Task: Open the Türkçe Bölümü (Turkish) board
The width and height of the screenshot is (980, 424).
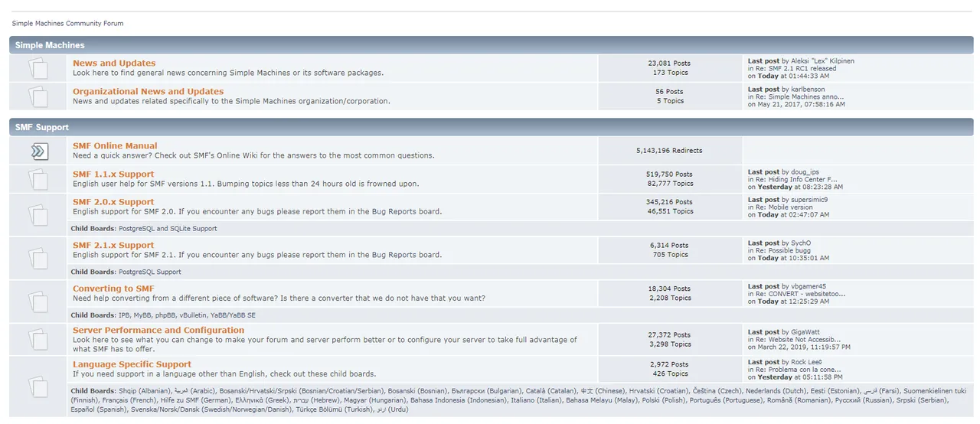Action: (x=333, y=409)
